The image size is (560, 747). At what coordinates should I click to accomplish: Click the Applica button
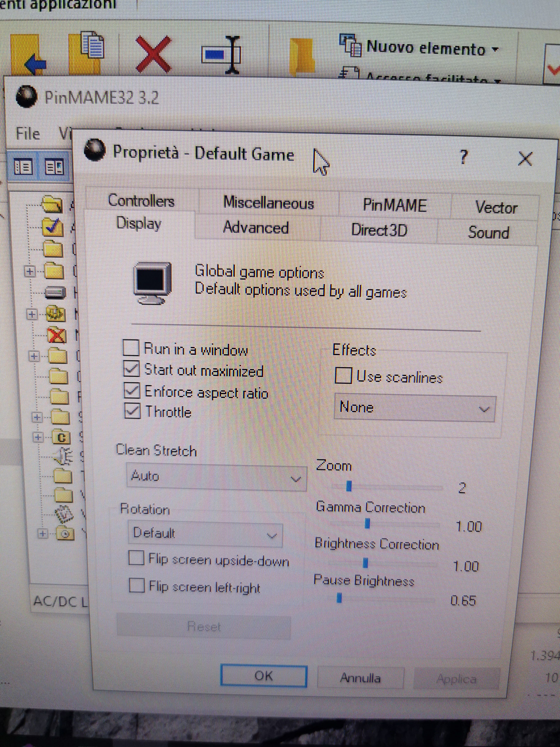tap(456, 679)
